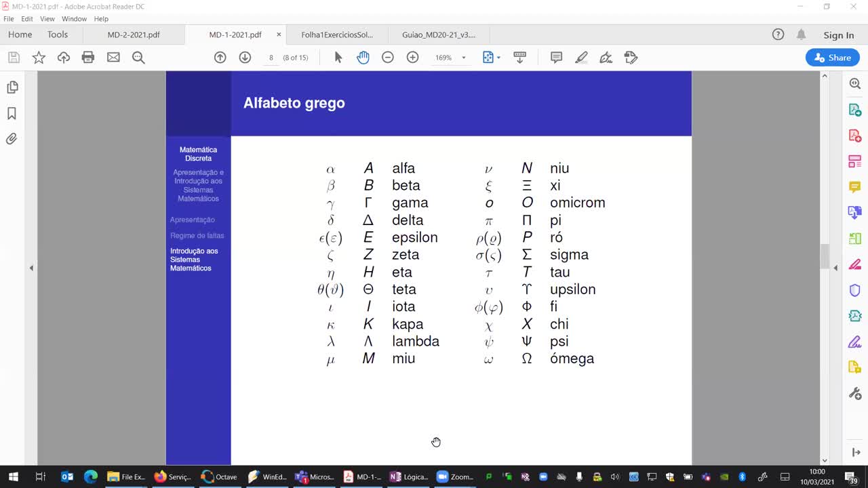Send the file by email with the envelope icon
Image resolution: width=868 pixels, height=488 pixels.
click(x=113, y=58)
